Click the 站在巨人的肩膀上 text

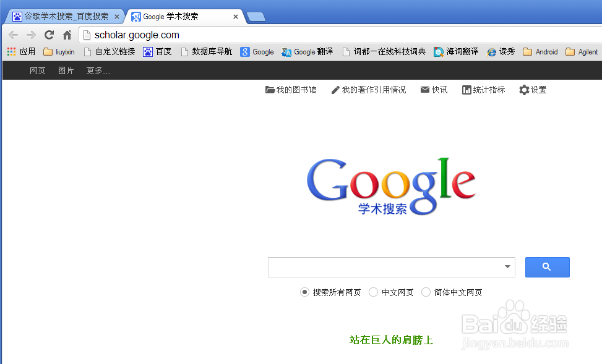pos(391,340)
